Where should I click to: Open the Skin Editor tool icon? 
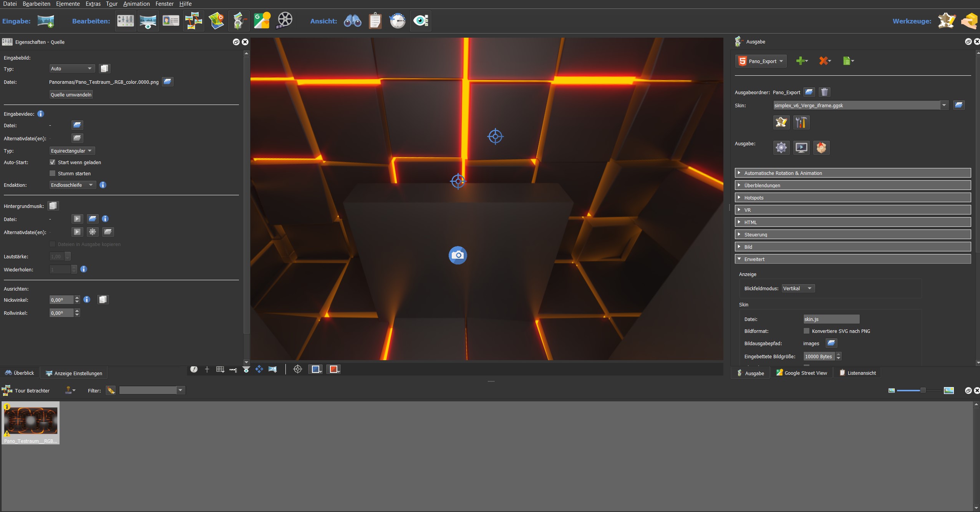pos(947,21)
